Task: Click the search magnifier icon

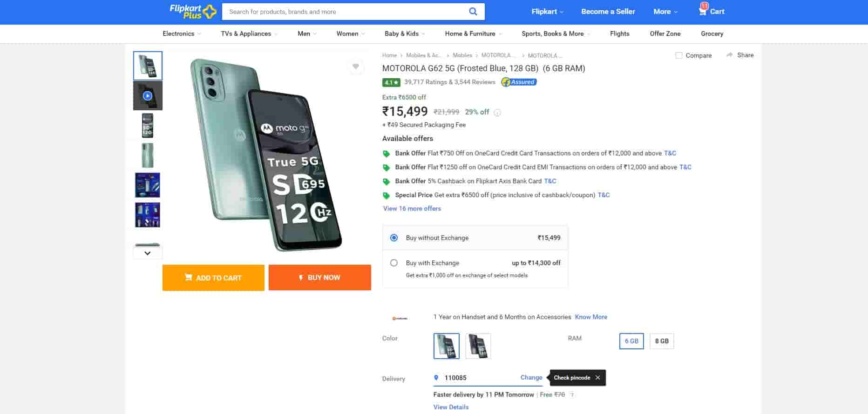Action: tap(473, 12)
